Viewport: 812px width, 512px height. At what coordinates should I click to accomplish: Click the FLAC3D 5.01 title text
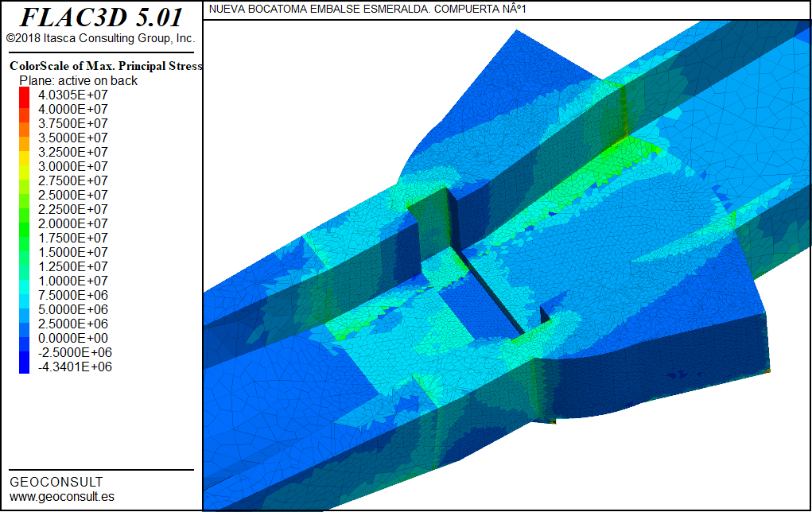click(101, 17)
